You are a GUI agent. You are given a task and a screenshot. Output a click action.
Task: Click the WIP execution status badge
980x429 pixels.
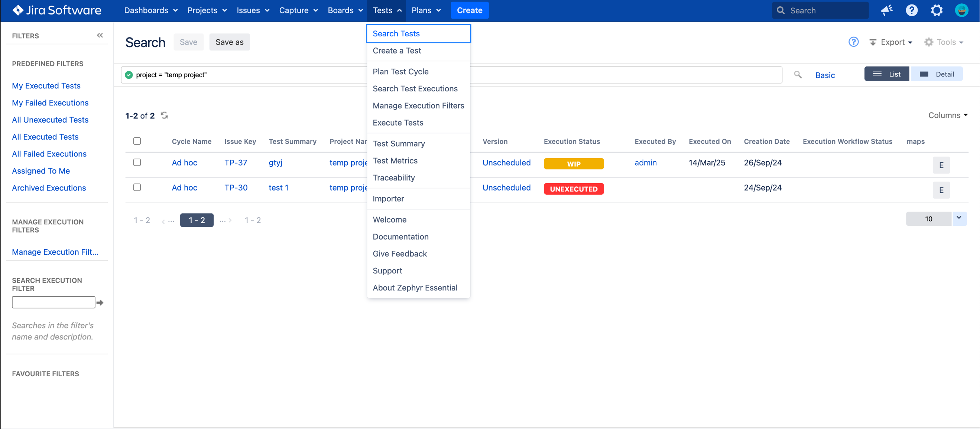point(574,163)
